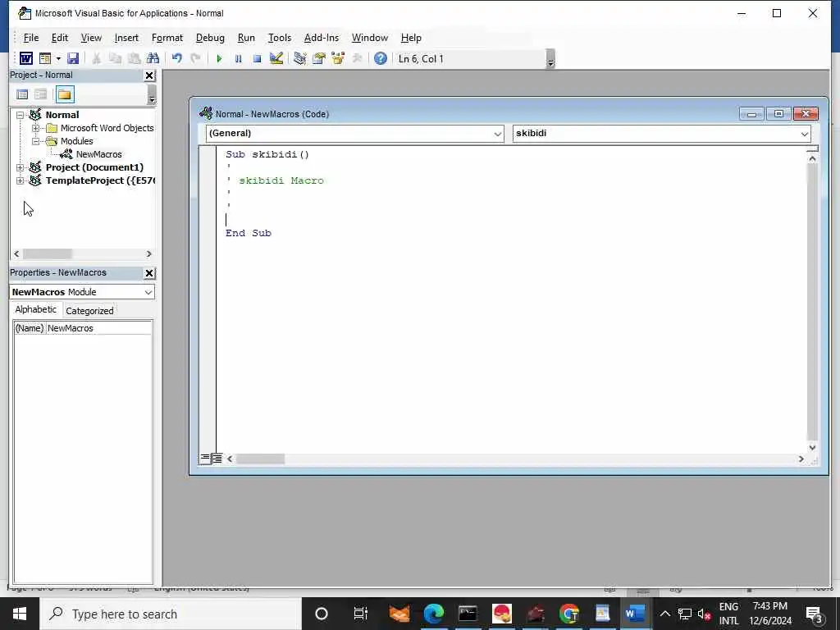840x630 pixels.
Task: Open Microsoft Edge from taskbar
Action: tap(433, 614)
